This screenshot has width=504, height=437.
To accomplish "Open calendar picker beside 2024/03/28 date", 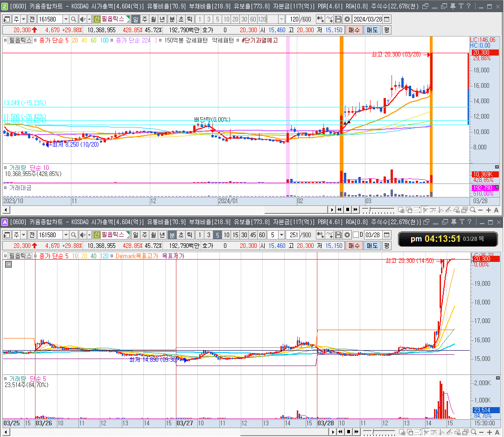I will (387, 19).
